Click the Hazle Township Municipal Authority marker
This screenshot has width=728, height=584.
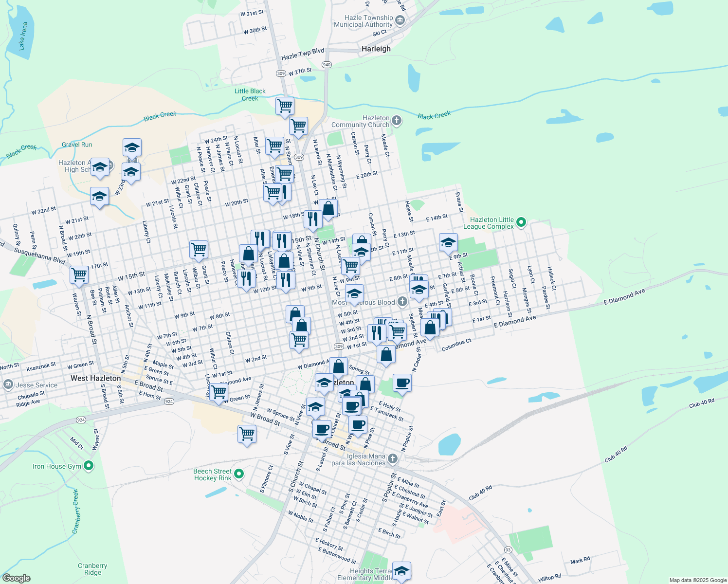(400, 20)
